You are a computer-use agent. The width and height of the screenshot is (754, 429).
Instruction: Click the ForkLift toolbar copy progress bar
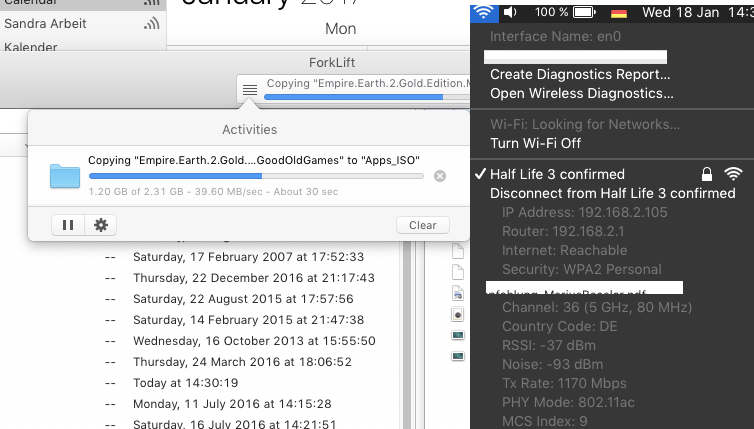[x=367, y=97]
